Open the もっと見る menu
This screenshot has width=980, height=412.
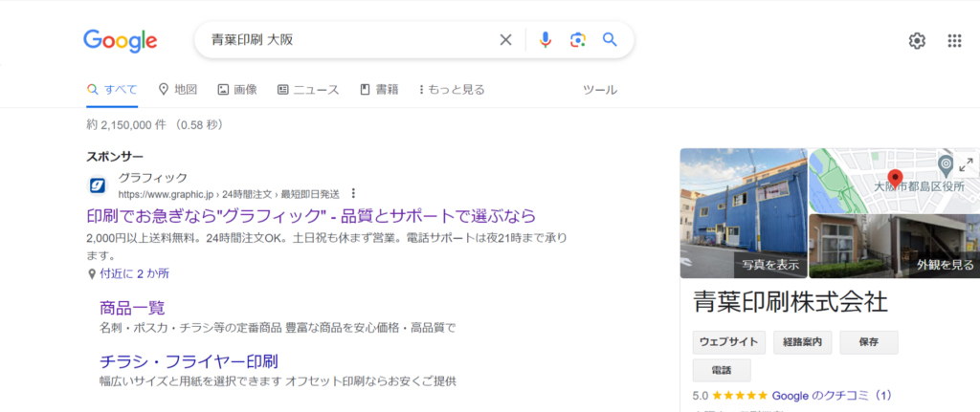tap(452, 90)
